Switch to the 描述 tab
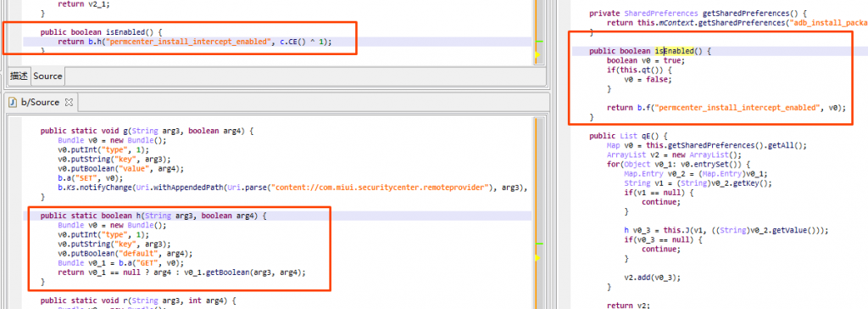Screen dimensions: 868x309 19,76
